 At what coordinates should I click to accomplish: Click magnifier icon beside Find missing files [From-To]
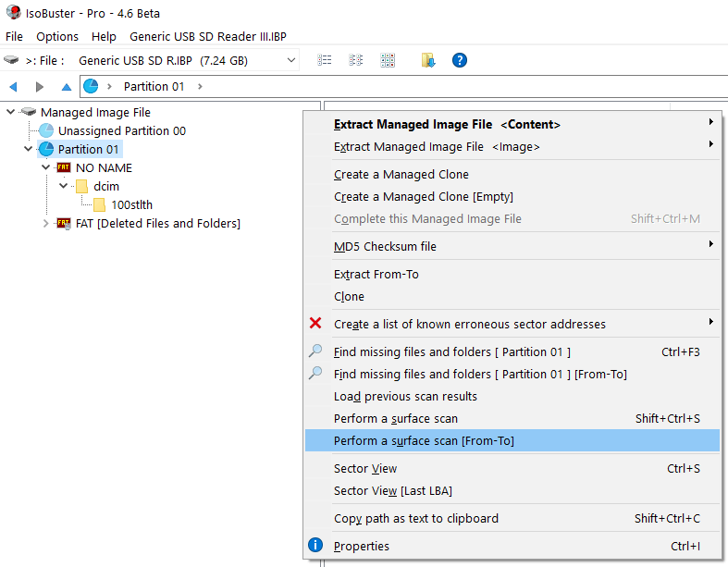pos(315,374)
